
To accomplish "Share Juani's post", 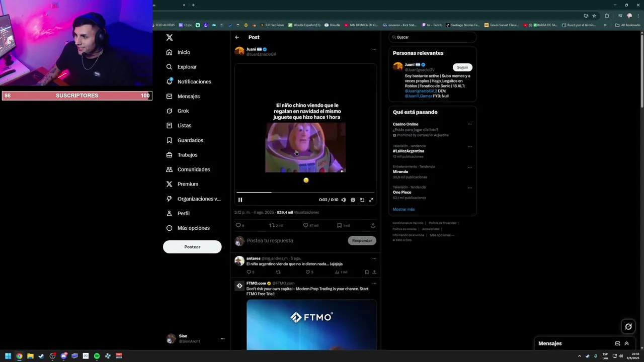I will tap(373, 225).
